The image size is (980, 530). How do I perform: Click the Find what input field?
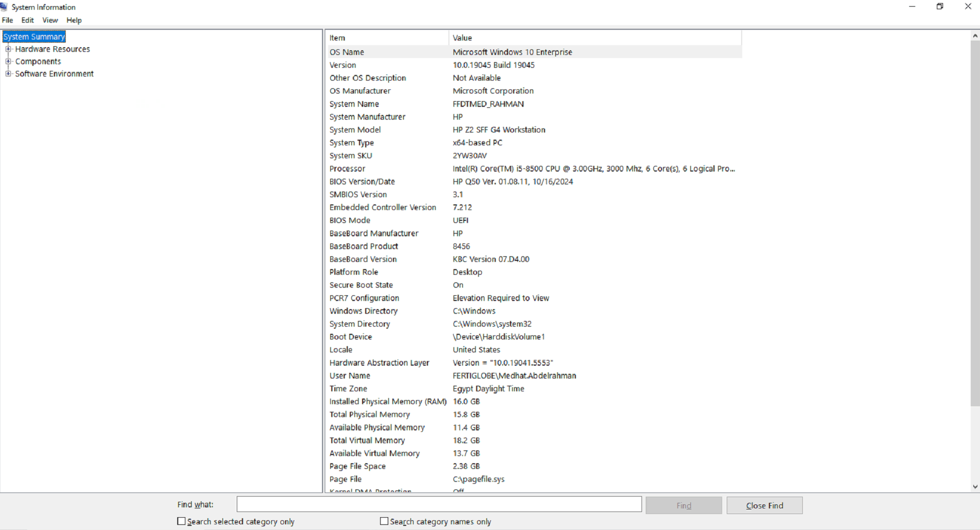(439, 504)
